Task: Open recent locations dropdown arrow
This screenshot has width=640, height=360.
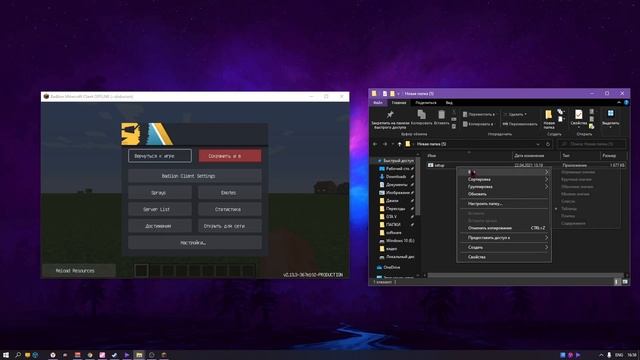Action: coord(392,144)
